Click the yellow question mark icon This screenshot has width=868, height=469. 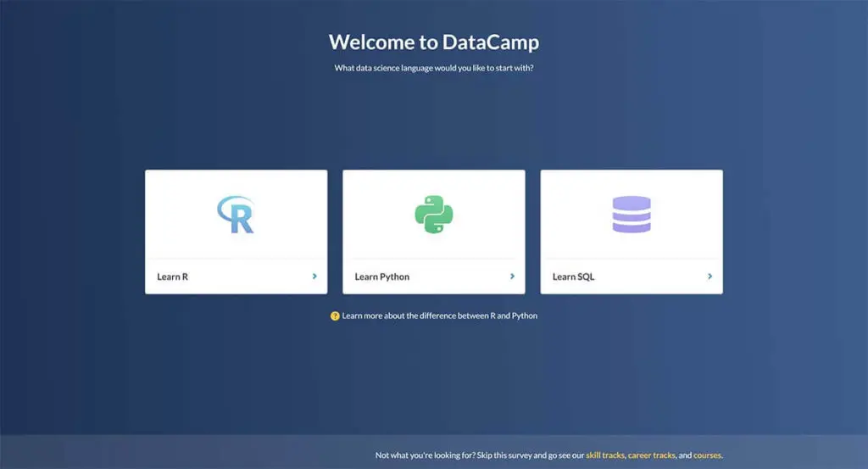pos(335,316)
